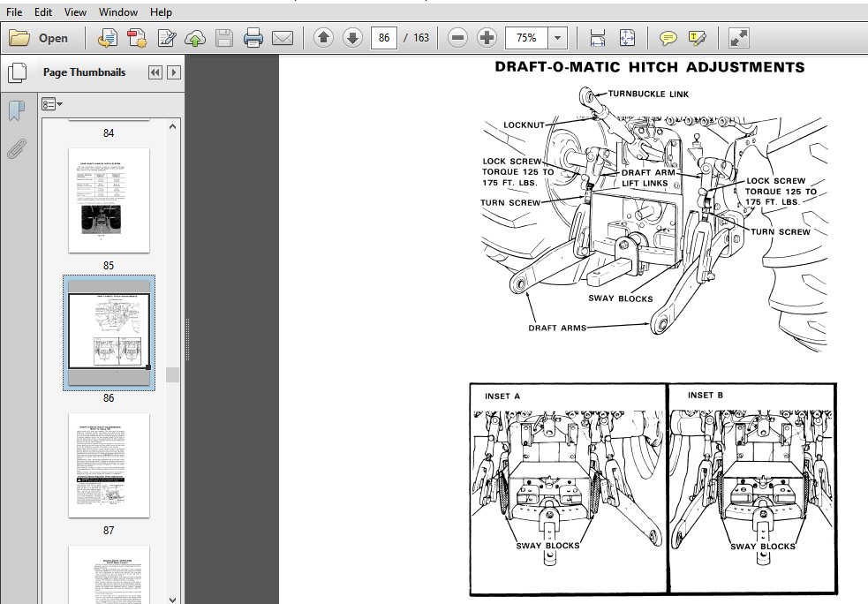Click the create PDF icon

[x=137, y=38]
